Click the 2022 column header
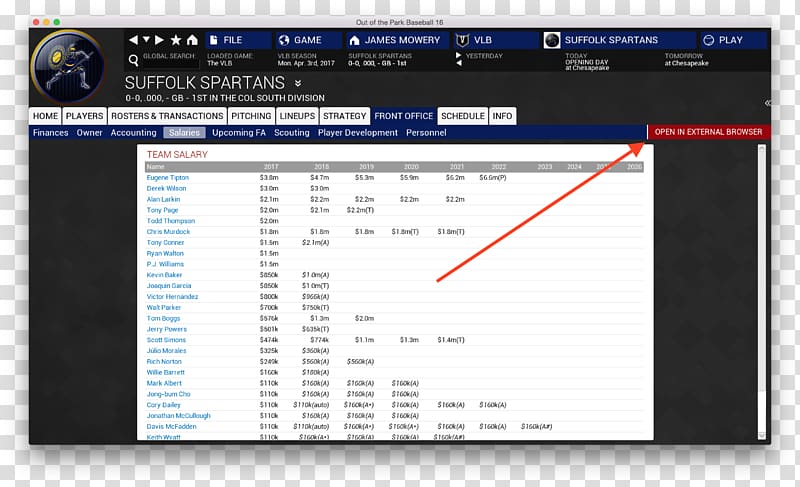 pyautogui.click(x=498, y=167)
